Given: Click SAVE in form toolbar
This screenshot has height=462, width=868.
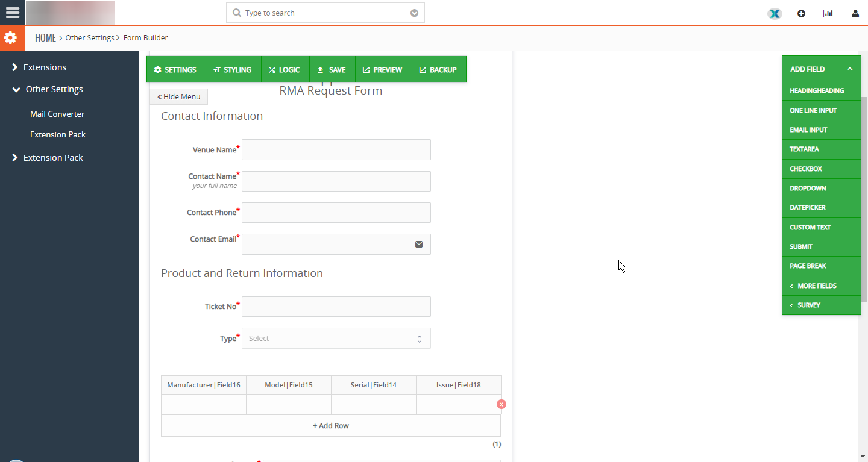Looking at the screenshot, I should pos(332,69).
